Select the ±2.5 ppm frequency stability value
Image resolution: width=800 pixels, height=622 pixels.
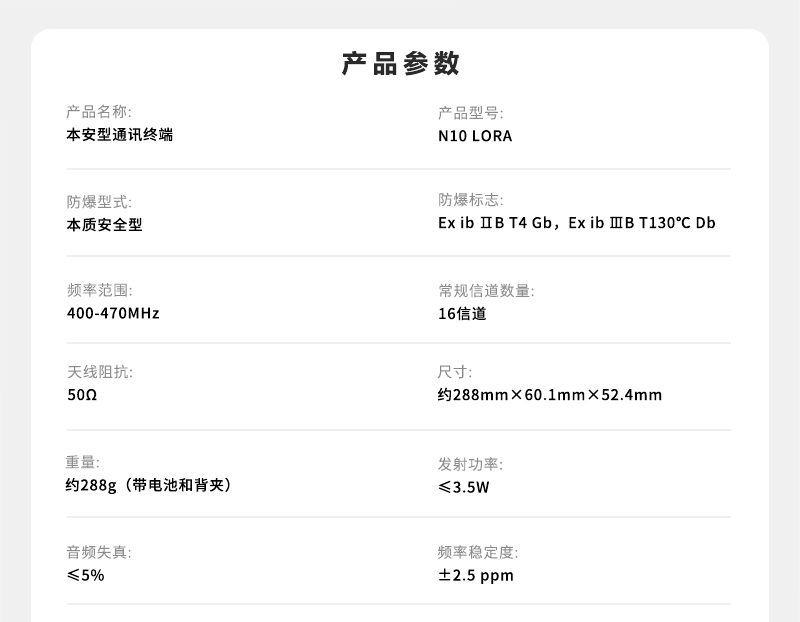tap(475, 575)
